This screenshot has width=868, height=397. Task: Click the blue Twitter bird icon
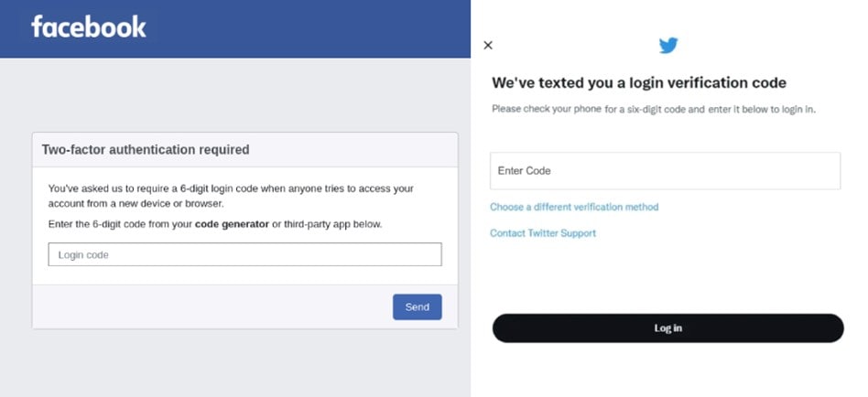tap(668, 46)
